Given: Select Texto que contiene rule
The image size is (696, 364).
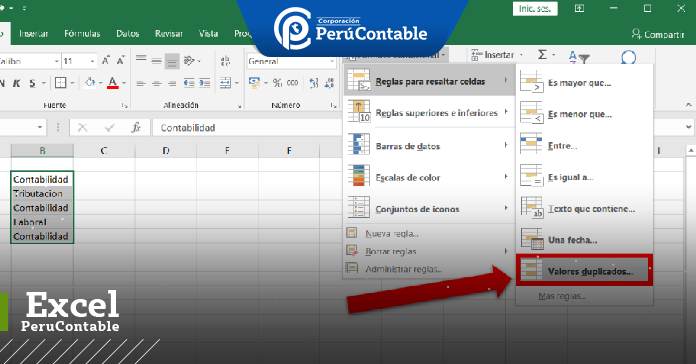Looking at the screenshot, I should pos(584,209).
